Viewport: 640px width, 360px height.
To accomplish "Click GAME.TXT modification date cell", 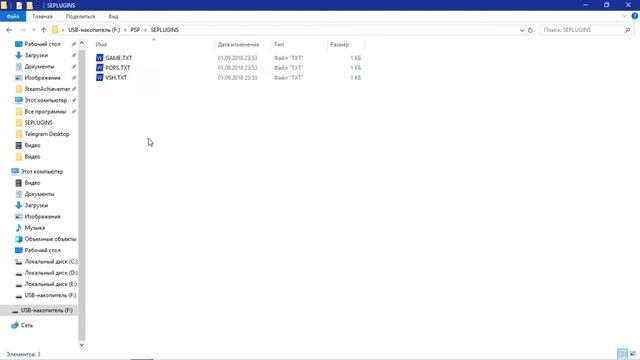I will 237,58.
